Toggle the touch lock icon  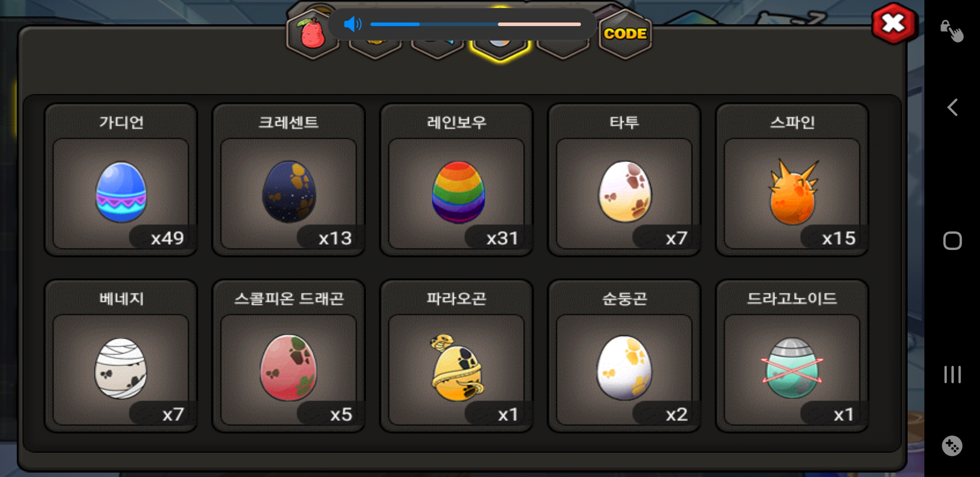[x=951, y=31]
